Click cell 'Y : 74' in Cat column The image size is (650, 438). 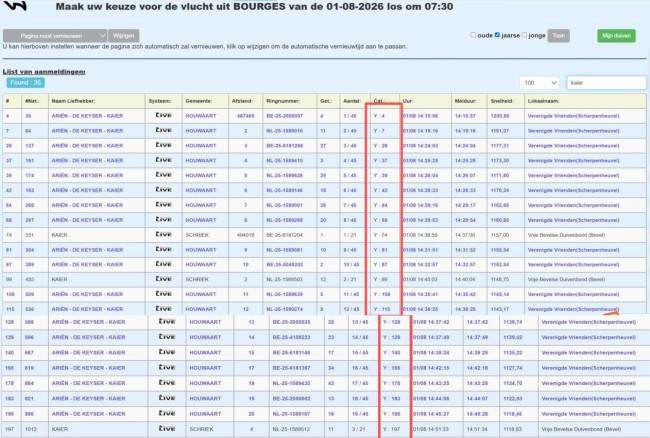point(381,235)
